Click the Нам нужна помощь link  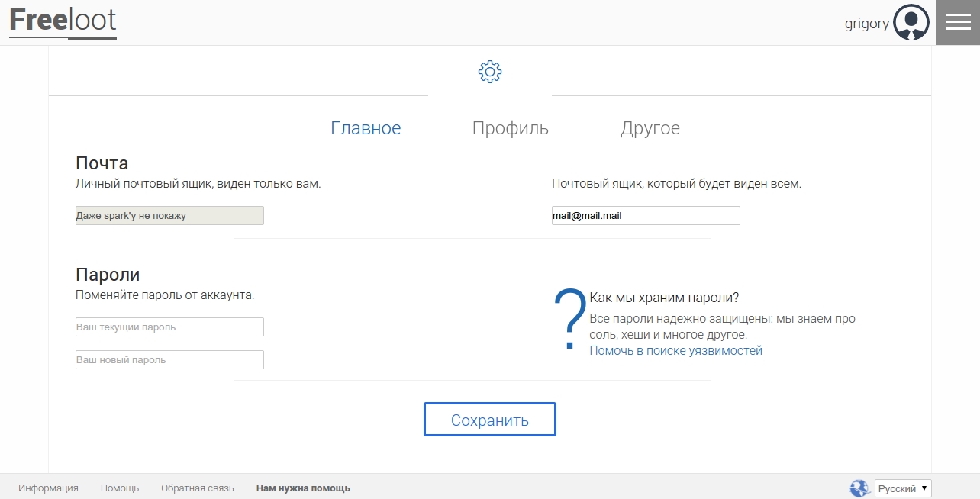pos(303,488)
